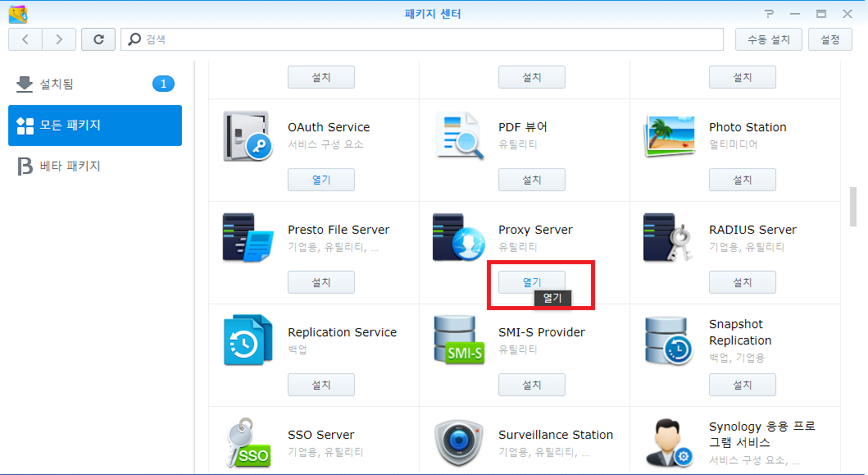Select the 모든 패키지 tab

click(x=95, y=126)
